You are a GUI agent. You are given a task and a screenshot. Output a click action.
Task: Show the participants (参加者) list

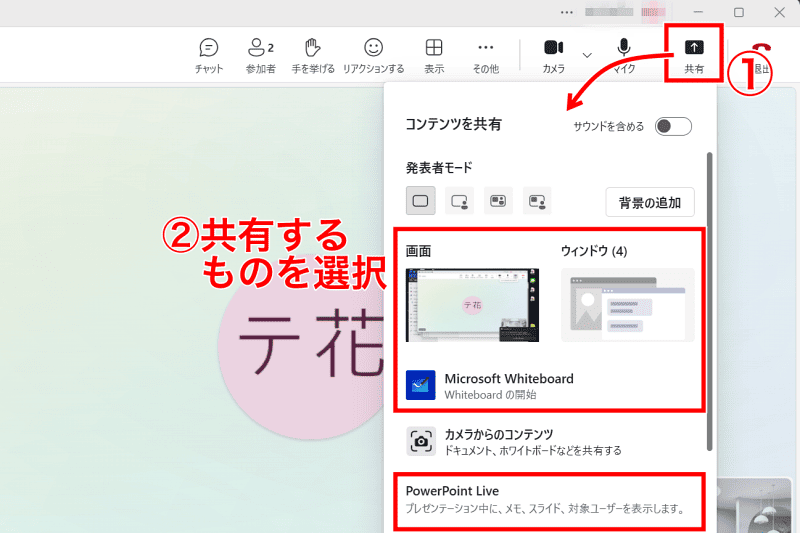click(x=261, y=55)
